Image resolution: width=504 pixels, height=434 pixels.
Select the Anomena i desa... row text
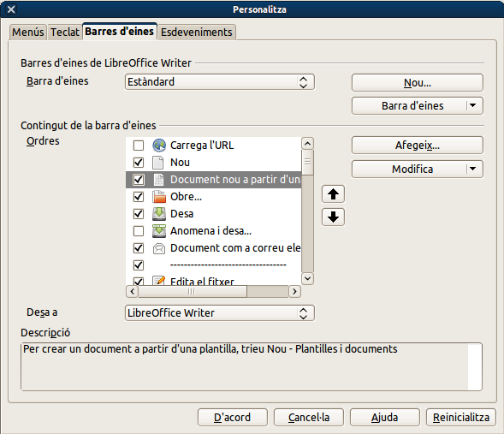click(210, 231)
